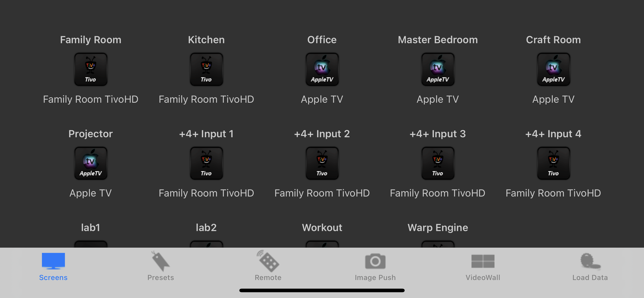
Task: Select the Load Data tab
Action: (x=590, y=266)
